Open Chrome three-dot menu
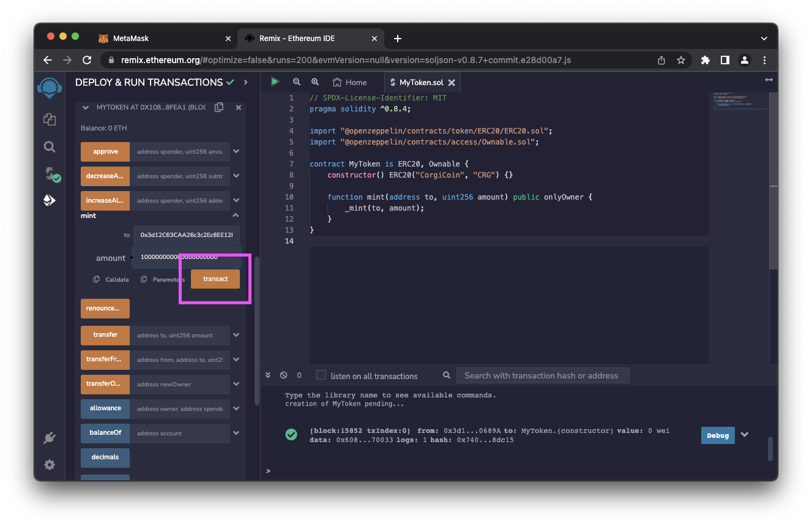 pos(765,60)
